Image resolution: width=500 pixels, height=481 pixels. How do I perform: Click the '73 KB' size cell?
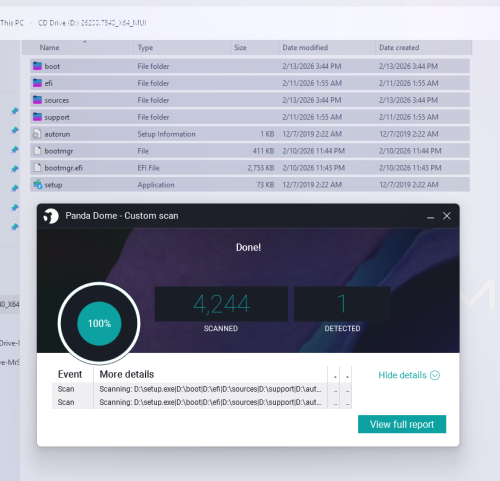[265, 185]
